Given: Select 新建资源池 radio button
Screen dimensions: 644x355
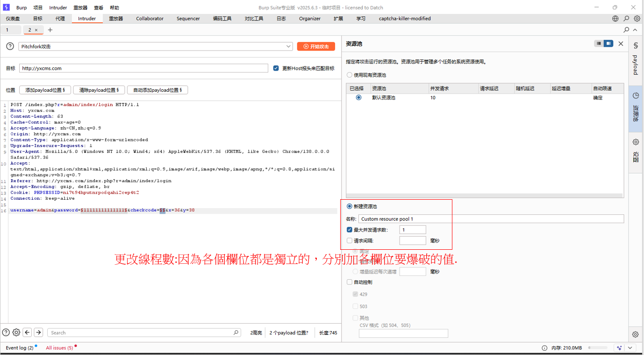Looking at the screenshot, I should pyautogui.click(x=350, y=206).
